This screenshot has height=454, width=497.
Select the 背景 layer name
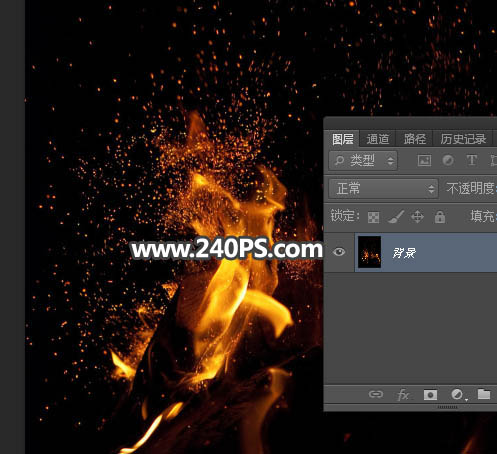click(x=404, y=253)
